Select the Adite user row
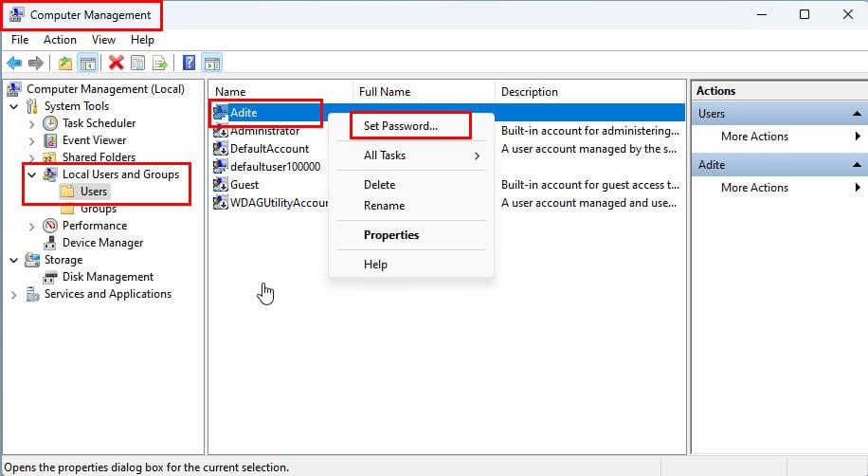Viewport: 868px width, 476px height. 447,113
